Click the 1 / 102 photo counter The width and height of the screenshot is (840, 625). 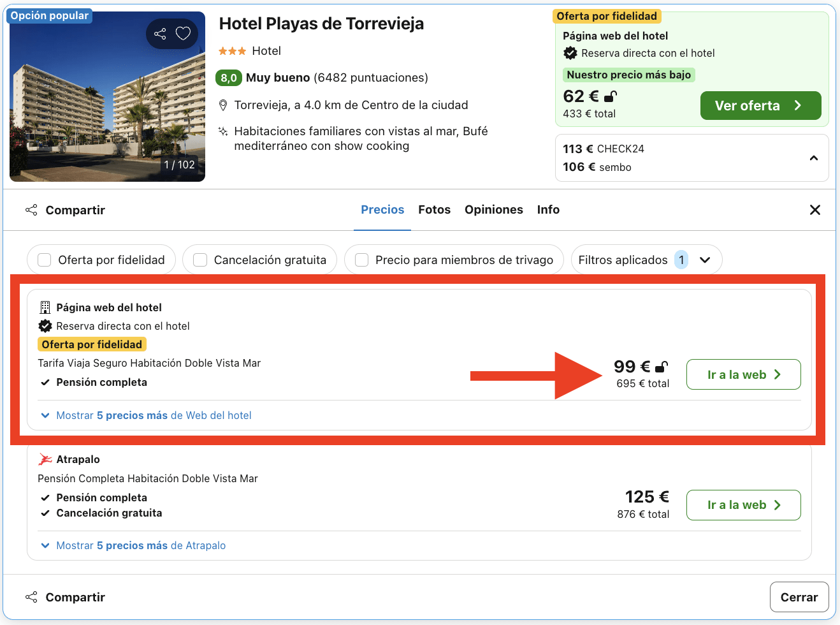179,165
